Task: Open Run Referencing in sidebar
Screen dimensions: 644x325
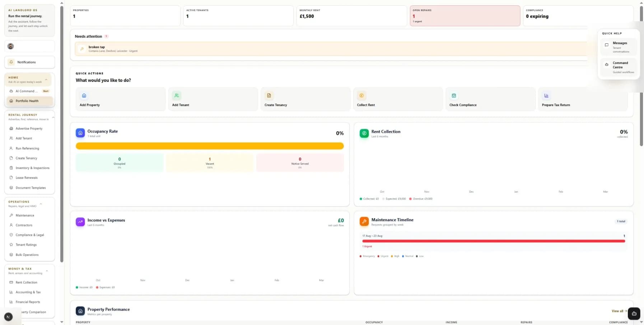Action: (30, 148)
